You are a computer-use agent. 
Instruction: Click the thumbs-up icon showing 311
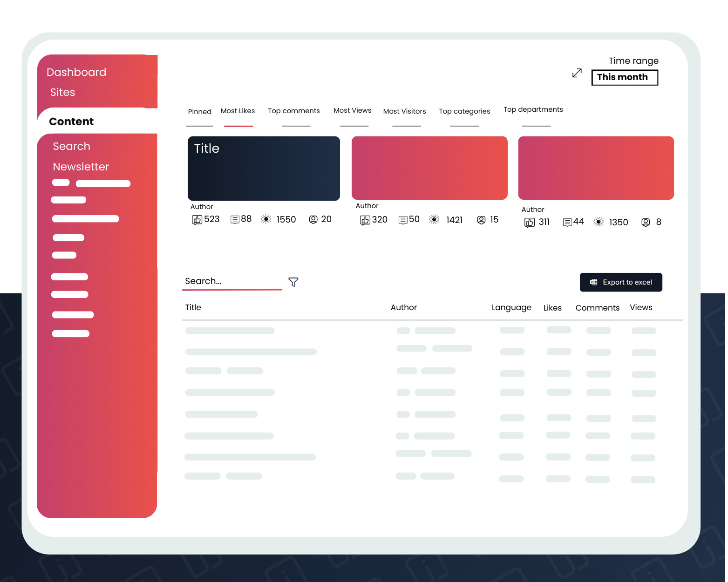pos(530,223)
